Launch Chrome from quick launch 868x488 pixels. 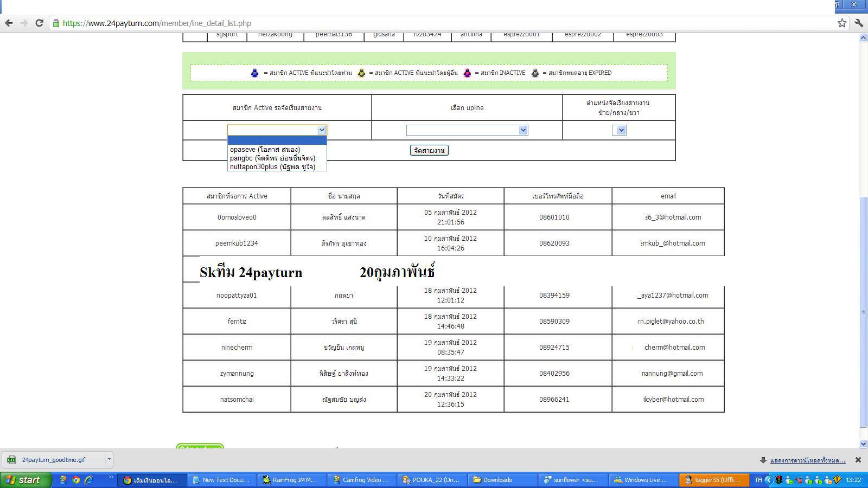[x=76, y=480]
